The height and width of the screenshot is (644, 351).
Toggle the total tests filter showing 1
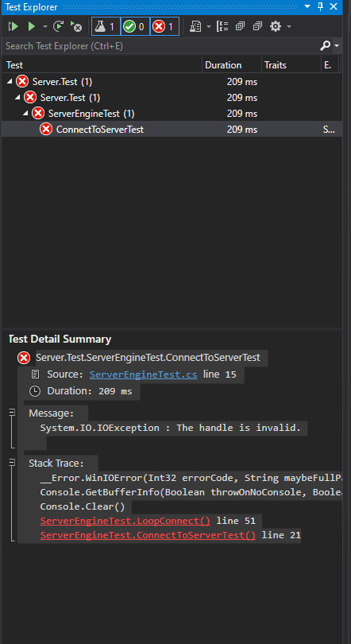point(106,27)
